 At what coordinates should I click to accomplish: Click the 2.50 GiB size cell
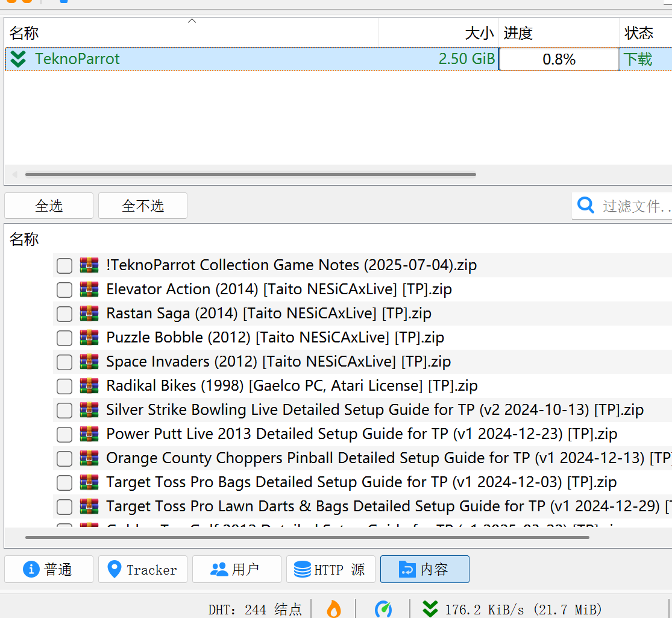466,58
